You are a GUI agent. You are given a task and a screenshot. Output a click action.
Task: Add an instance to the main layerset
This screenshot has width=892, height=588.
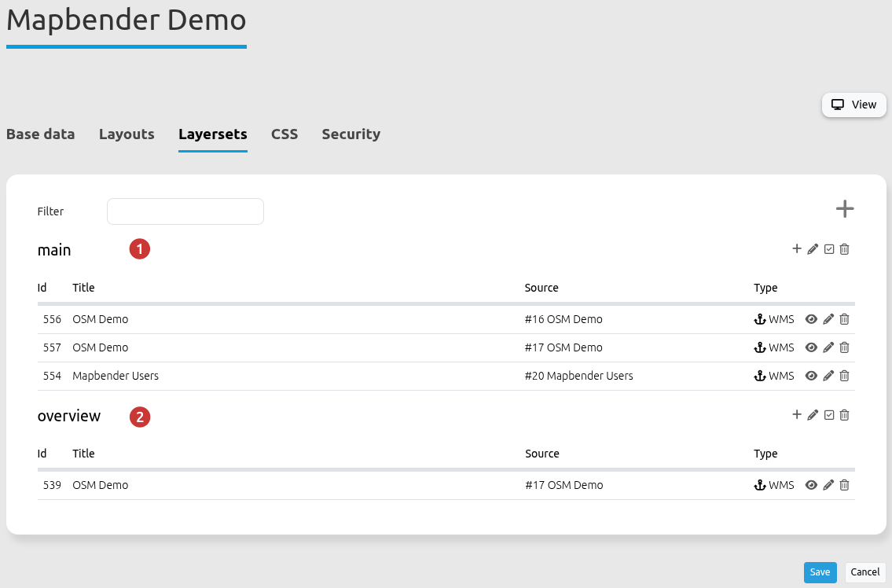[796, 249]
